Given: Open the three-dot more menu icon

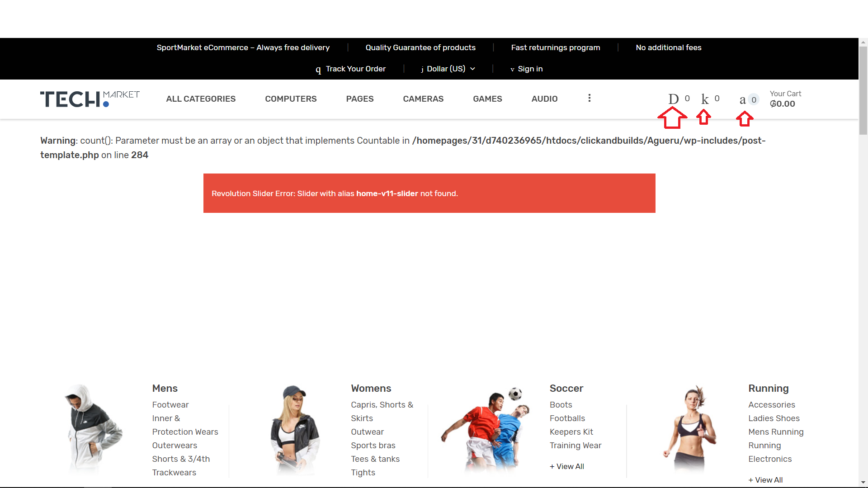Looking at the screenshot, I should pyautogui.click(x=589, y=98).
